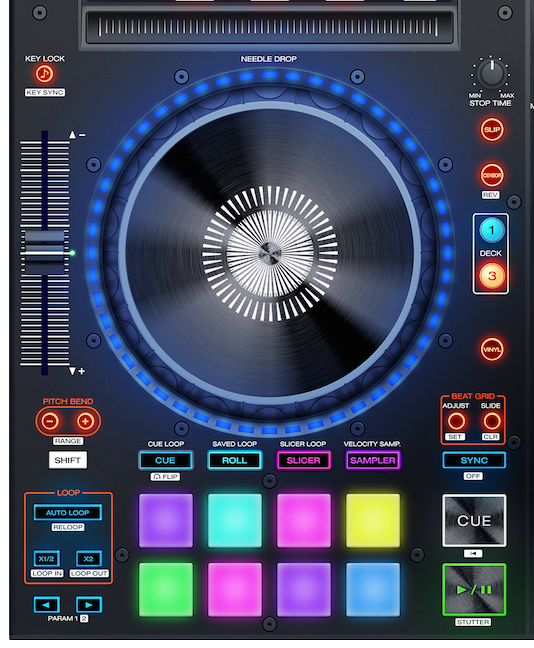Click the LOOP IN label
This screenshot has height=648, width=534.
47,574
